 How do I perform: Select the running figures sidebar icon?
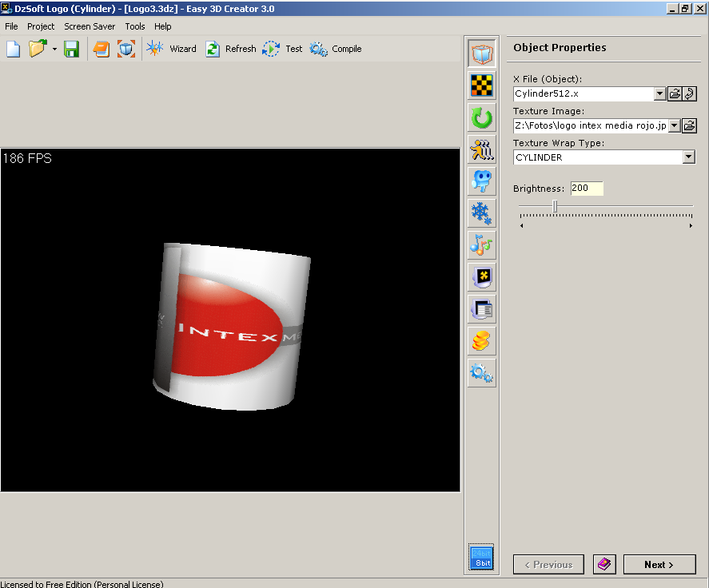pos(482,149)
